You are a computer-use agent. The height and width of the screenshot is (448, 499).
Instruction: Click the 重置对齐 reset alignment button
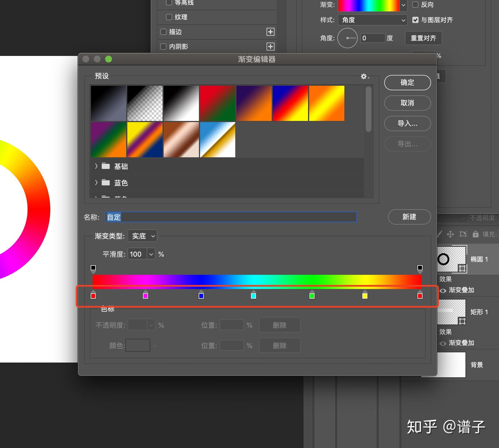tap(423, 38)
